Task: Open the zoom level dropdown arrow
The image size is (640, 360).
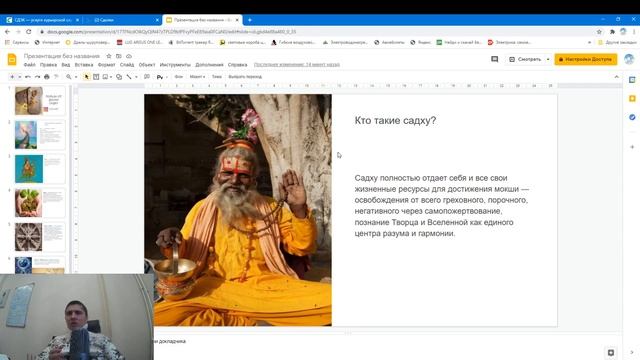Action: click(76, 77)
